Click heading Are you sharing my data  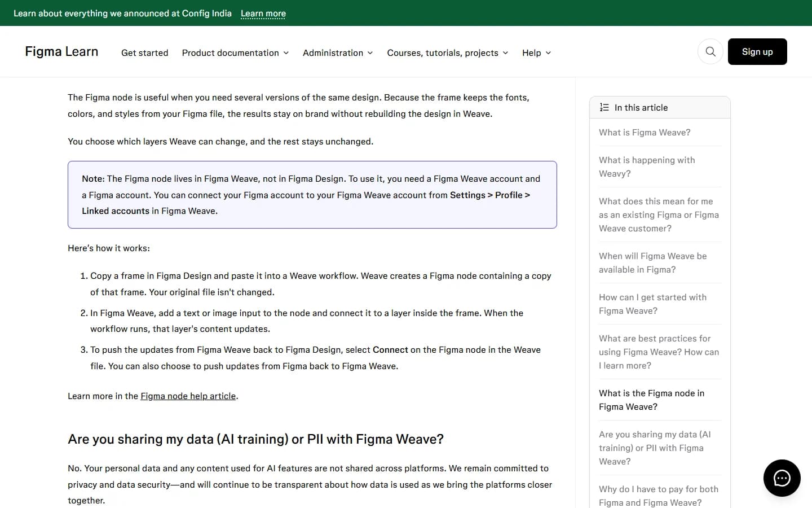255,439
